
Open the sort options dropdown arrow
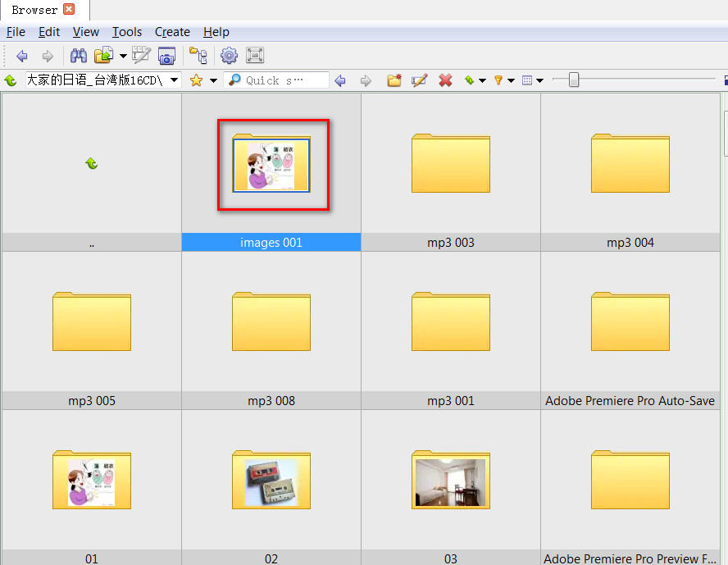(x=482, y=81)
